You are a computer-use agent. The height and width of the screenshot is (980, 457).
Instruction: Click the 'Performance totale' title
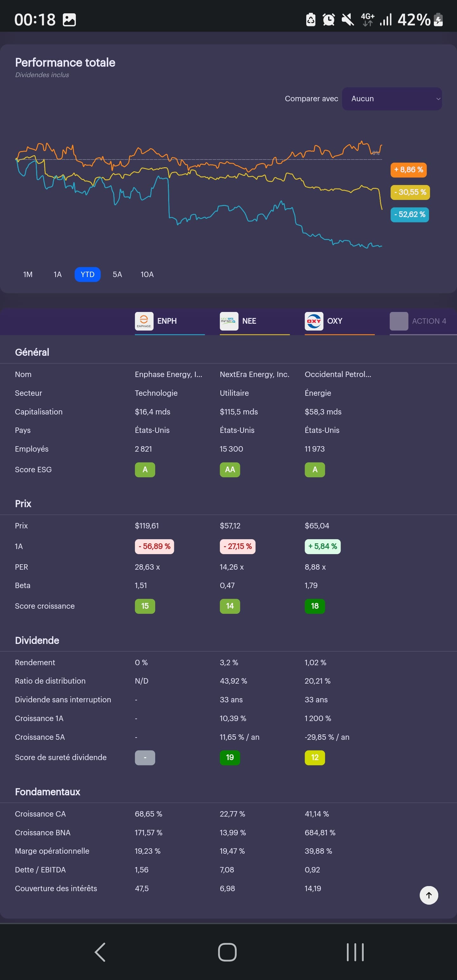click(x=65, y=63)
